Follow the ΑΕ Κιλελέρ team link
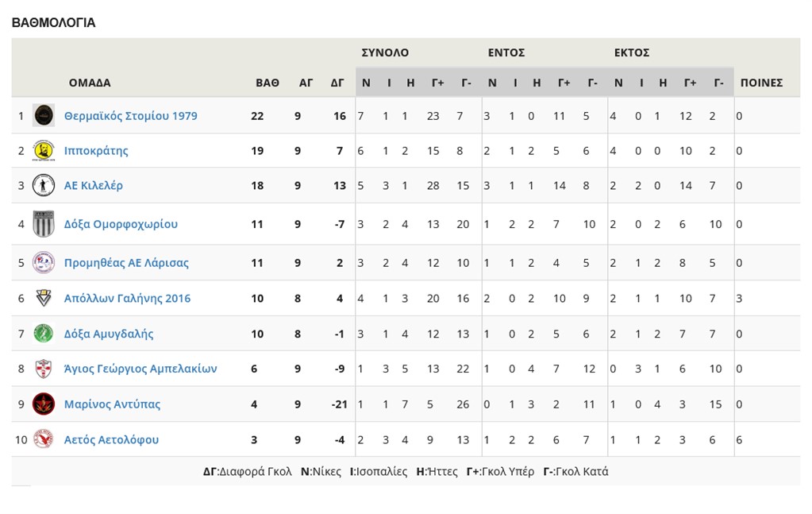Screen dimensions: 812x514 point(94,186)
